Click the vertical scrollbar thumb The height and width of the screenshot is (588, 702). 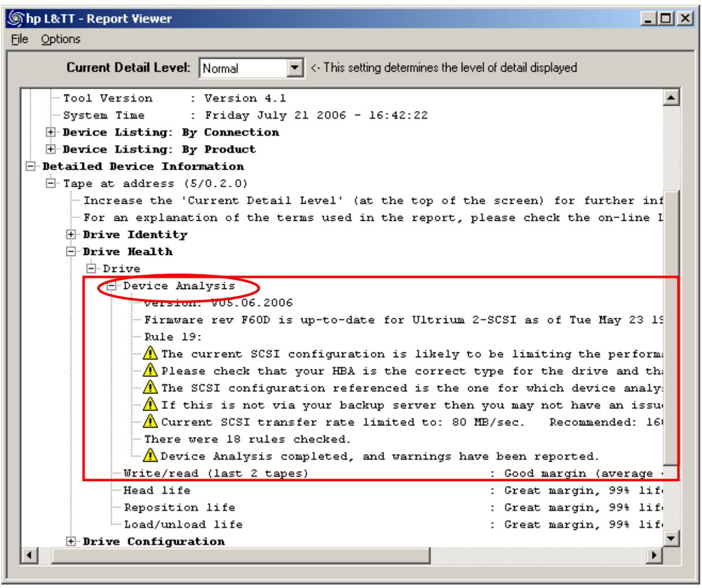pos(671,327)
